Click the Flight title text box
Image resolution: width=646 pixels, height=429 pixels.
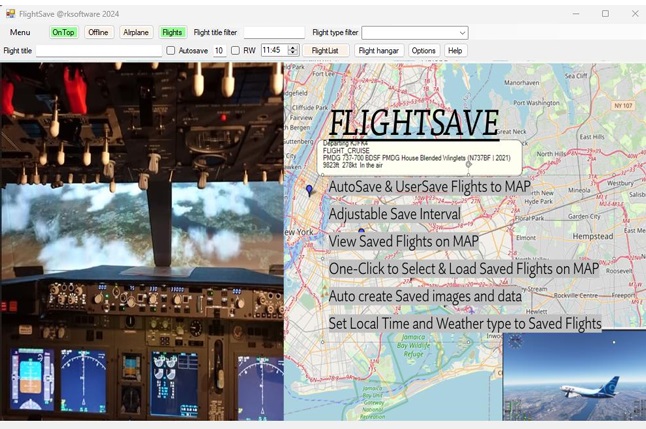click(99, 51)
